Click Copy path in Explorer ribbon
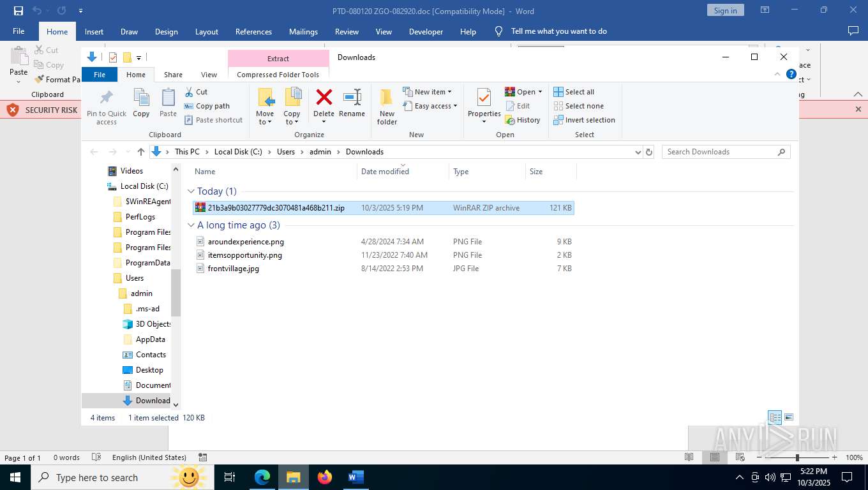This screenshot has height=490, width=868. pos(207,106)
